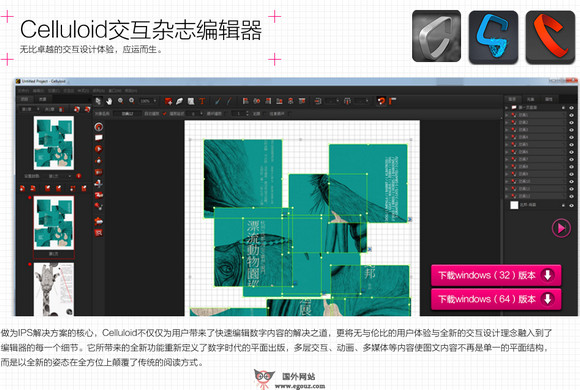Select the giraffe page thumbnail
This screenshot has height=390, width=580.
(54, 289)
